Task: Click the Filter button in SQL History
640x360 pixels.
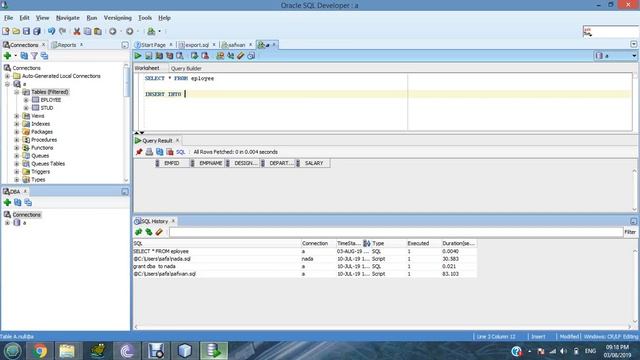Action: 630,232
